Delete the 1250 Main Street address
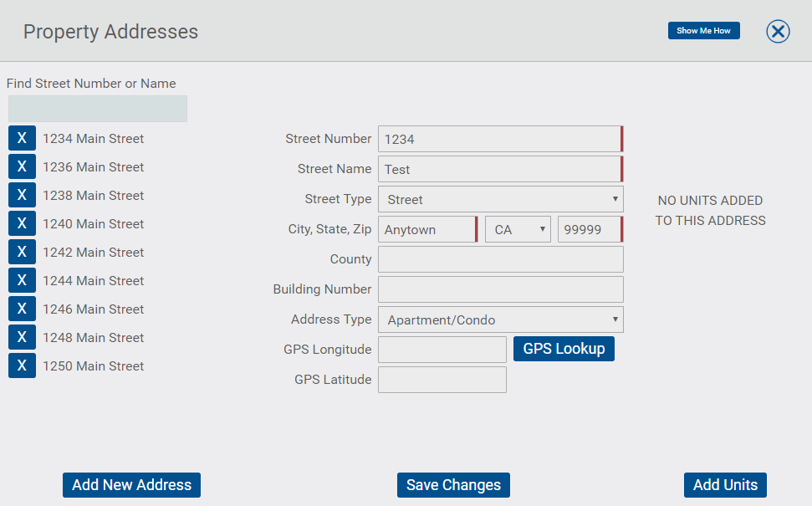 click(x=22, y=365)
